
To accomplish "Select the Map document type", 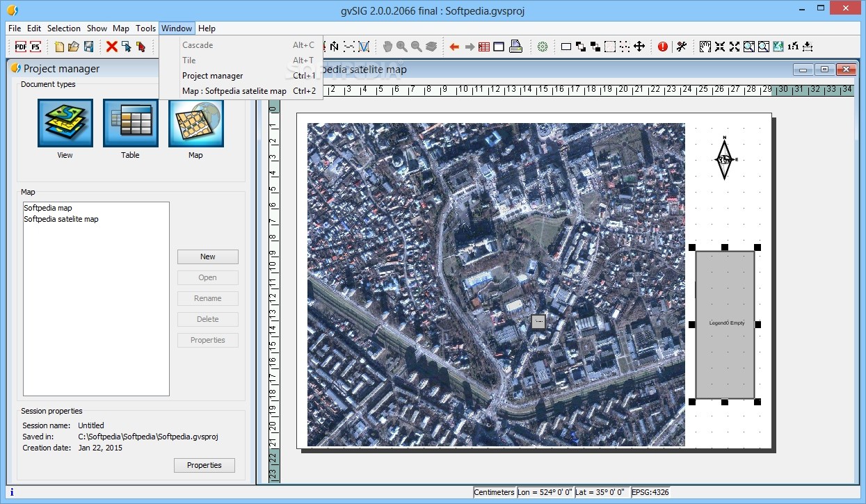I will [196, 123].
